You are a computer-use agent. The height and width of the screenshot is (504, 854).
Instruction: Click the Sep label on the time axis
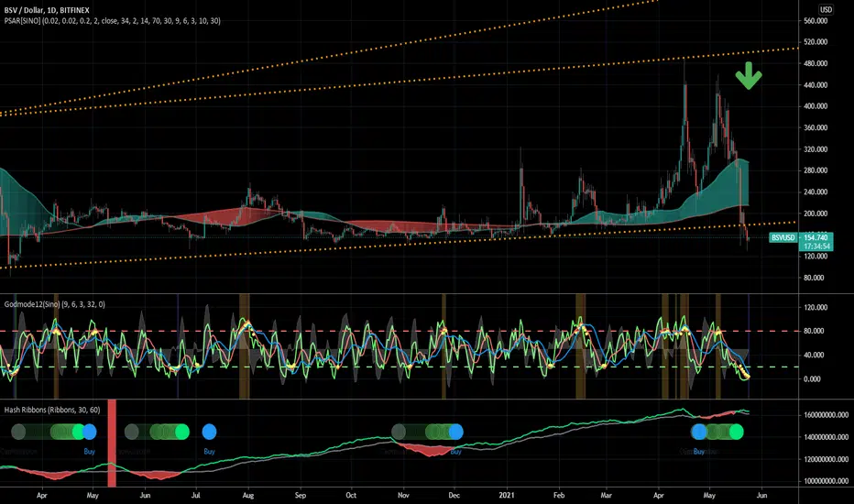click(301, 495)
